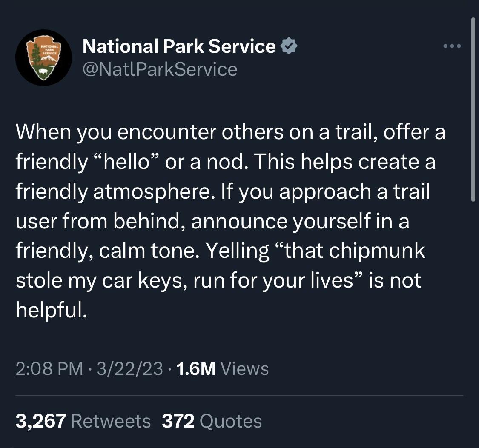The image size is (479, 448).
Task: Click the scrollbar thumb on right edge
Action: (x=472, y=108)
